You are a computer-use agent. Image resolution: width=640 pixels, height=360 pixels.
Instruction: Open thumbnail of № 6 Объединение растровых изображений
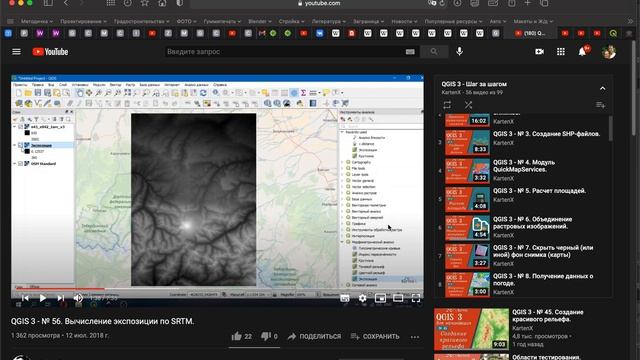[467, 228]
